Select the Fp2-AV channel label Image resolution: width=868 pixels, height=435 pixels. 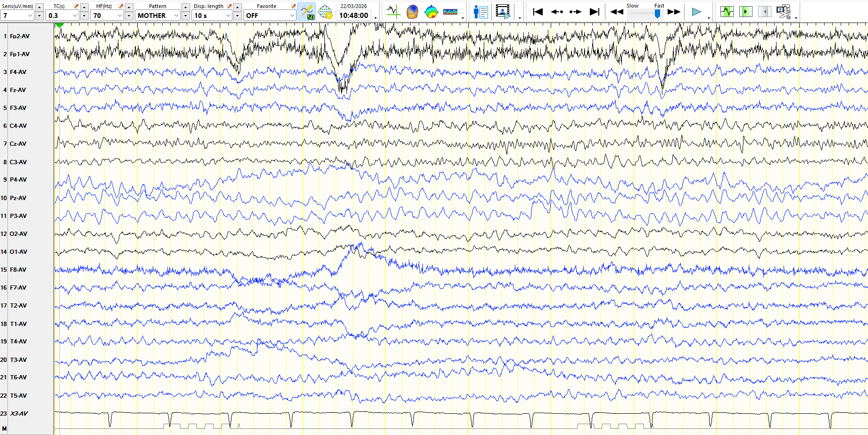[x=20, y=36]
